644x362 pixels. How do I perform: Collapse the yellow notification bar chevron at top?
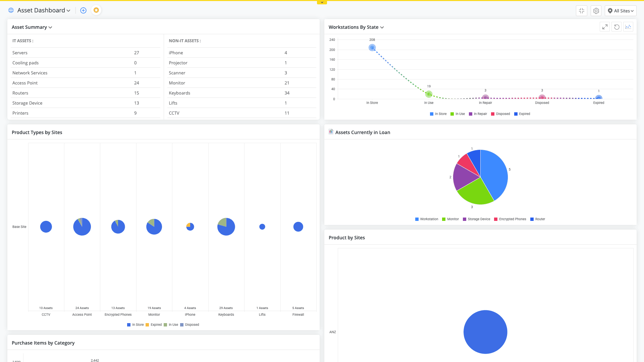pos(322,2)
